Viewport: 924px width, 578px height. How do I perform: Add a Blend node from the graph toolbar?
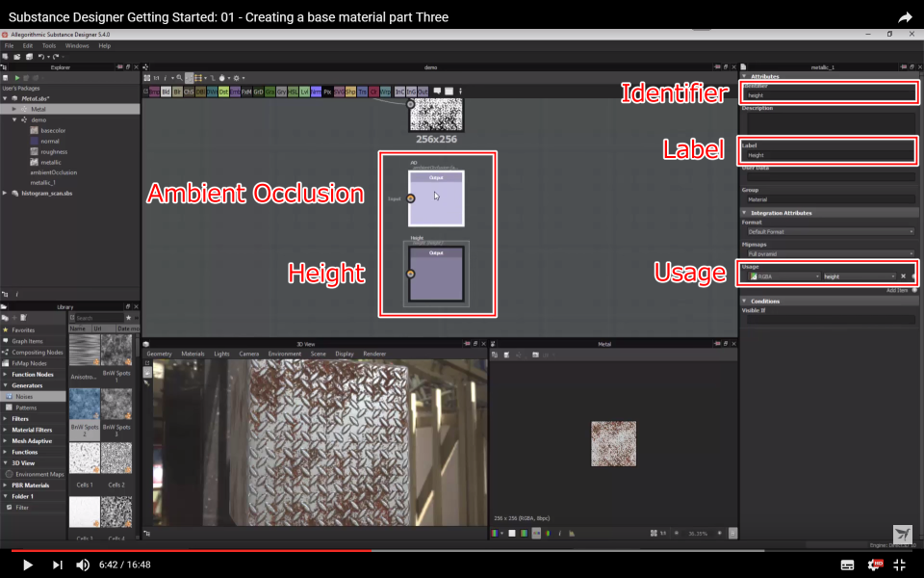click(166, 92)
